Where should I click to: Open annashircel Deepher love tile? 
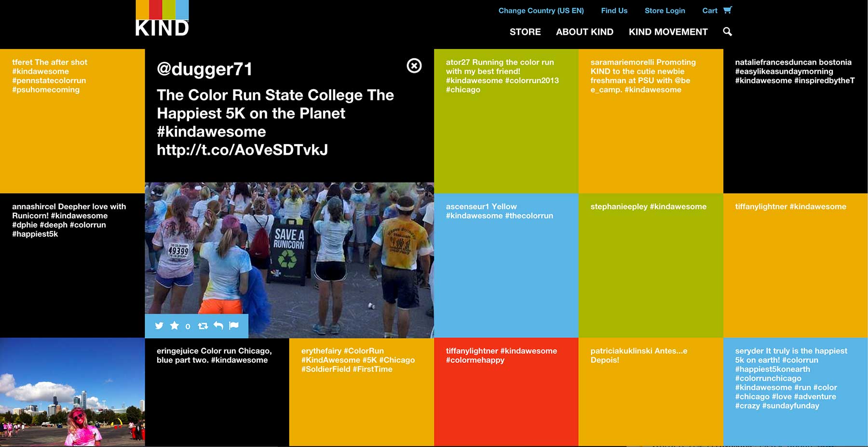72,266
